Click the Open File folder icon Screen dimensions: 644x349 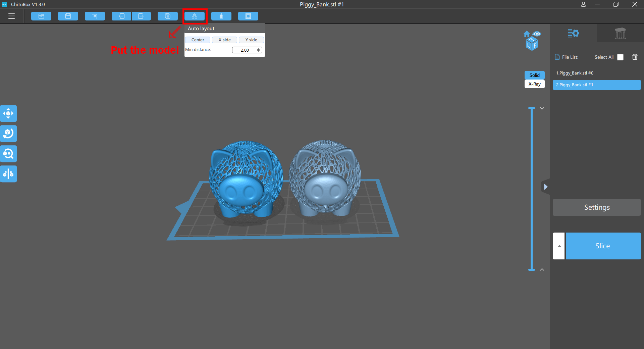[41, 16]
